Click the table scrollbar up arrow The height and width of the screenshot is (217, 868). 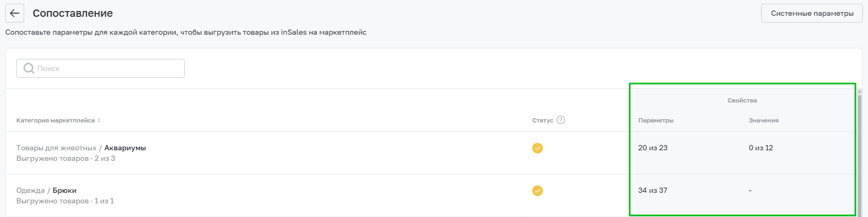[x=860, y=91]
